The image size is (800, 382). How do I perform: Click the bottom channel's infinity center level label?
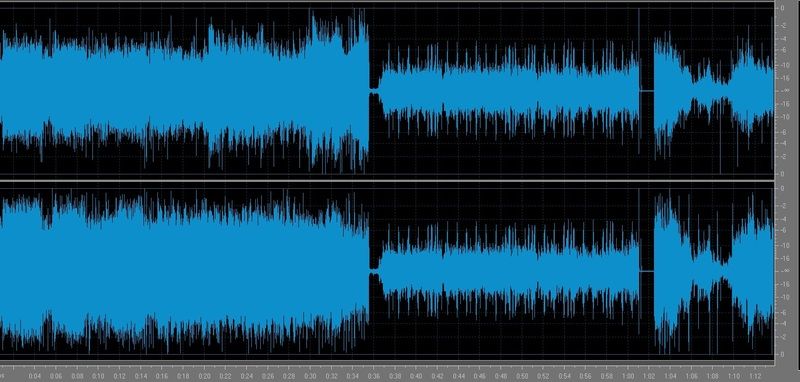coord(781,271)
